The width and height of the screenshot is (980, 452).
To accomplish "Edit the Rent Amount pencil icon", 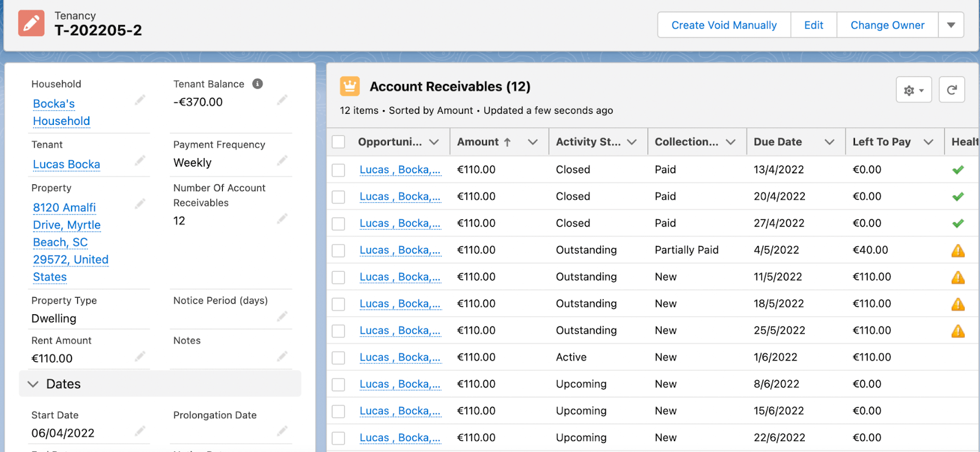I will point(140,356).
